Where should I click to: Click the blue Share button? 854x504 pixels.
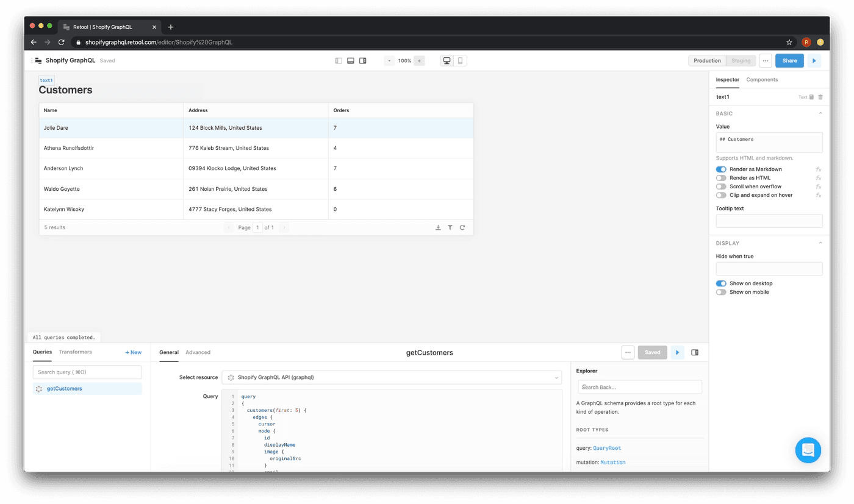789,61
